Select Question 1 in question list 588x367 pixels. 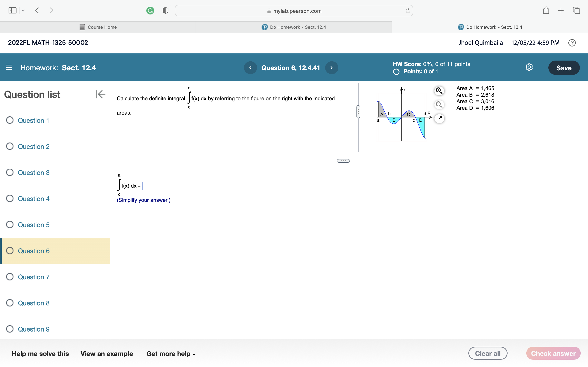[x=33, y=120]
